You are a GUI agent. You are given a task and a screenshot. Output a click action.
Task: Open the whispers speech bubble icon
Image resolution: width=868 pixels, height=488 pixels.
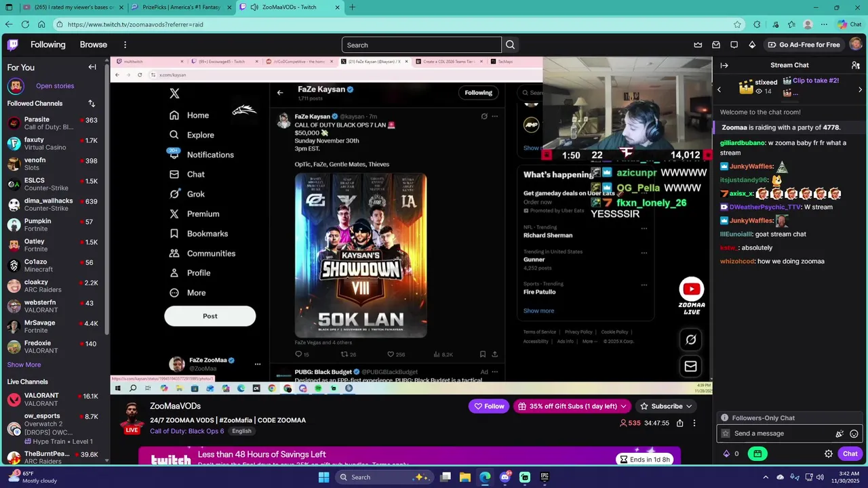pyautogui.click(x=734, y=45)
